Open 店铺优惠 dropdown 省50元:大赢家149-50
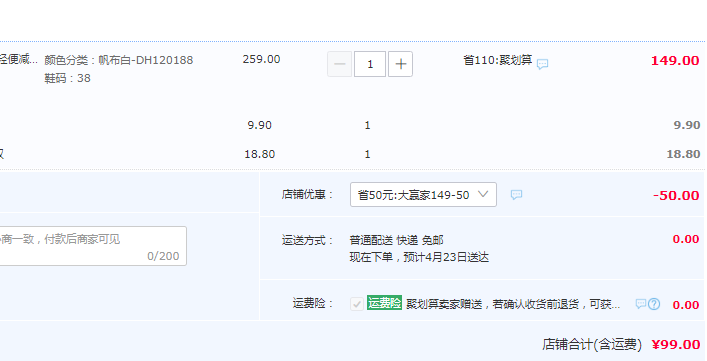Screen dimensions: 707x361 click(423, 195)
